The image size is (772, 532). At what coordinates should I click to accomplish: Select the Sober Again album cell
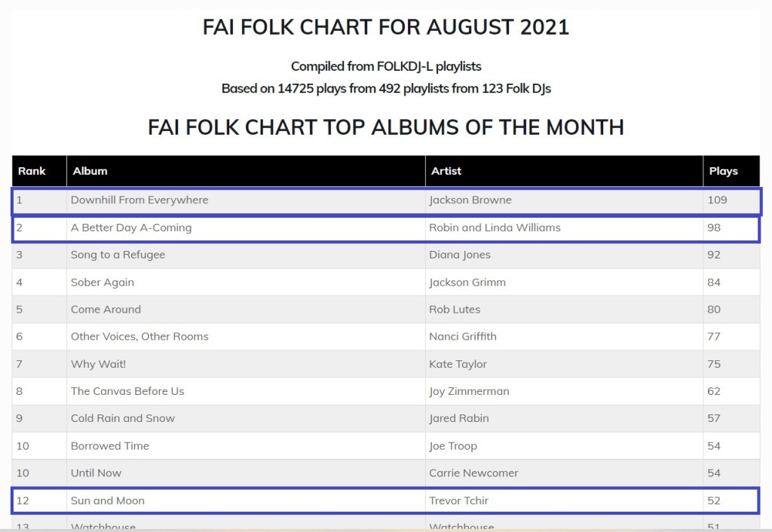tap(103, 283)
